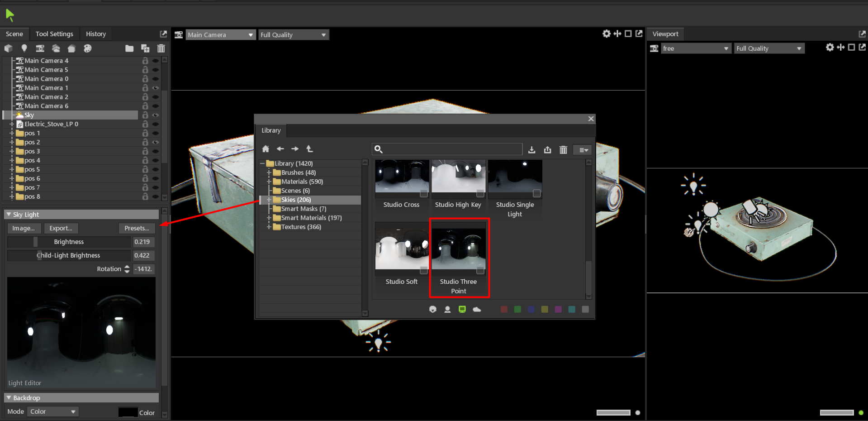Adjust the Child-Light Brightness slider

coord(69,255)
